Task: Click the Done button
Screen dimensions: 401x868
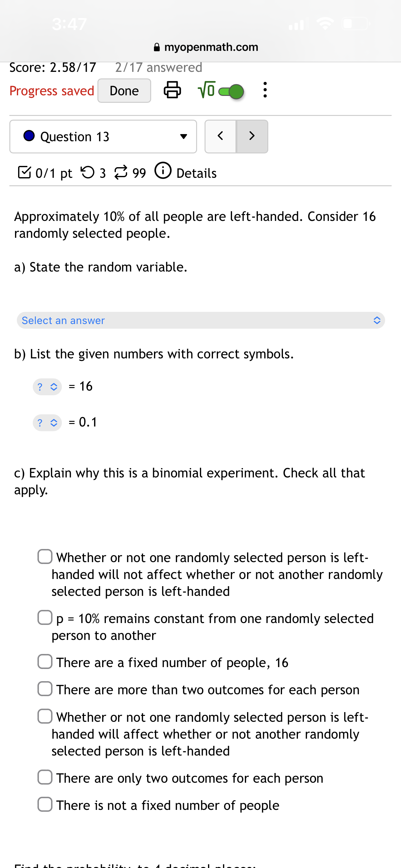Action: pos(124,90)
